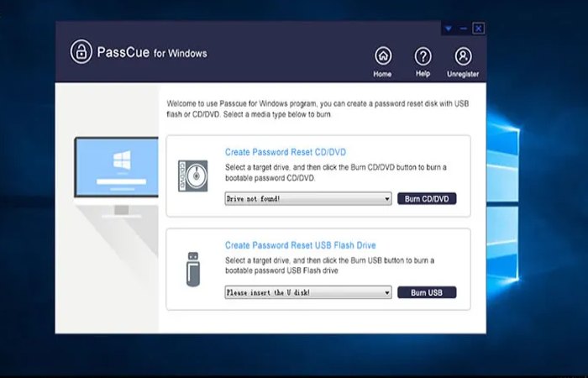Close the PassCue window
Image resolution: width=588 pixels, height=378 pixels.
[479, 29]
